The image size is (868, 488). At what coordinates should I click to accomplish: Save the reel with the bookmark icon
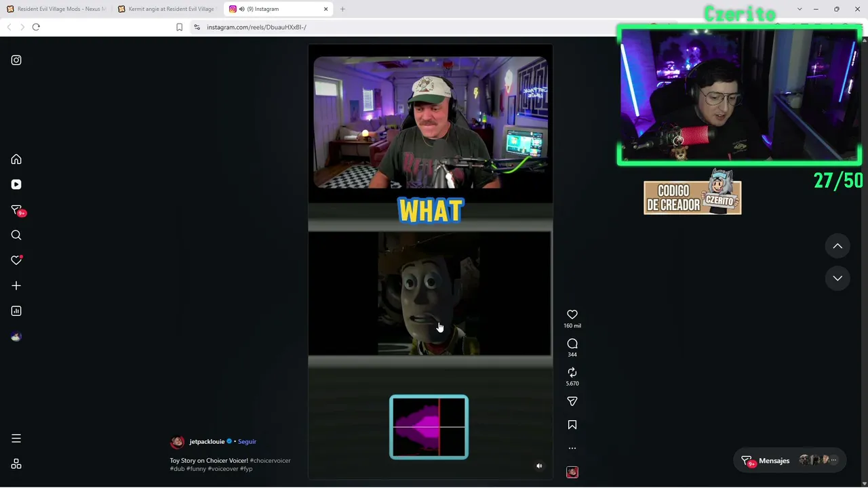(x=572, y=425)
